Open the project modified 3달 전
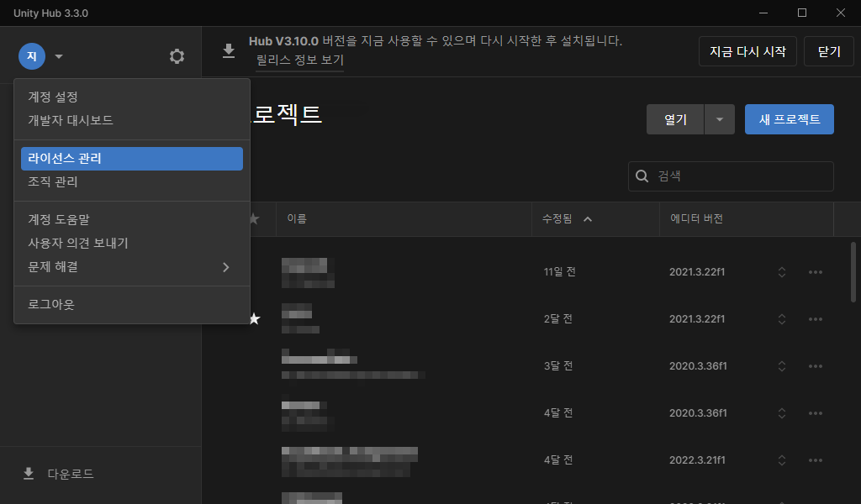This screenshot has height=504, width=861. (353, 364)
